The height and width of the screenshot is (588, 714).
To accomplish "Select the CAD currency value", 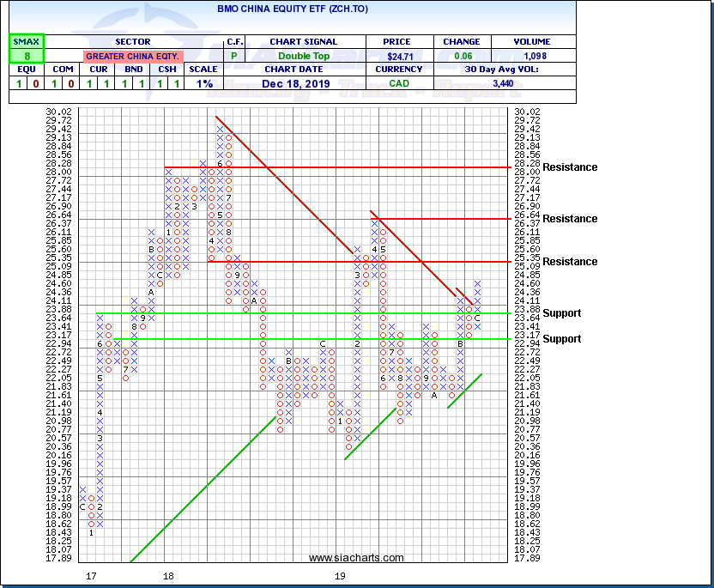I will (398, 83).
